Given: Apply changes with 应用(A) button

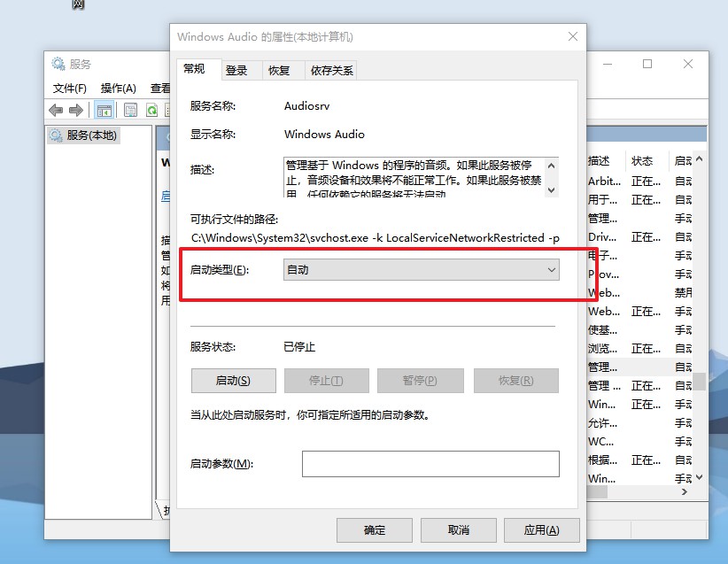Looking at the screenshot, I should 542,530.
